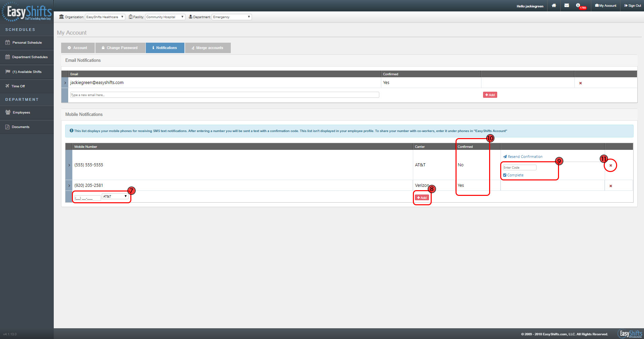Open the Department dropdown

[231, 17]
